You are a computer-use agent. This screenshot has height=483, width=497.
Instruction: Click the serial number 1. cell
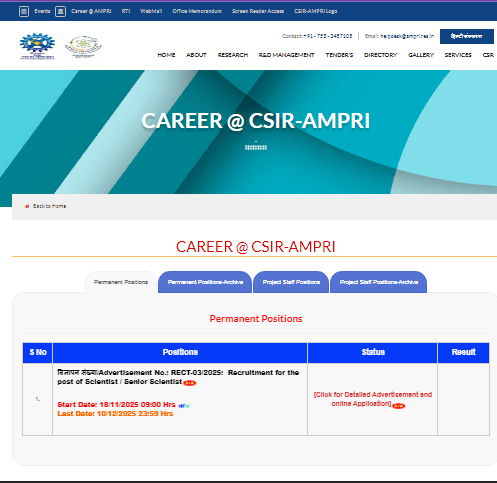tap(38, 399)
